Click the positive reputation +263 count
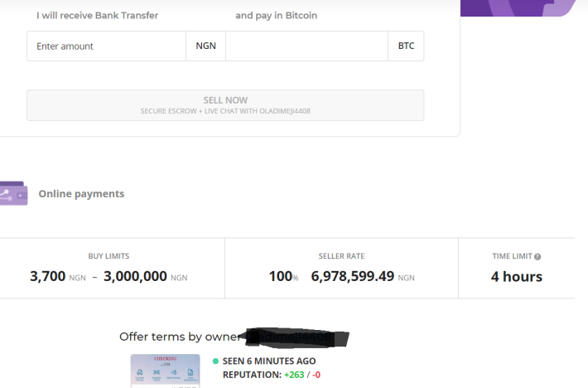 pos(294,375)
